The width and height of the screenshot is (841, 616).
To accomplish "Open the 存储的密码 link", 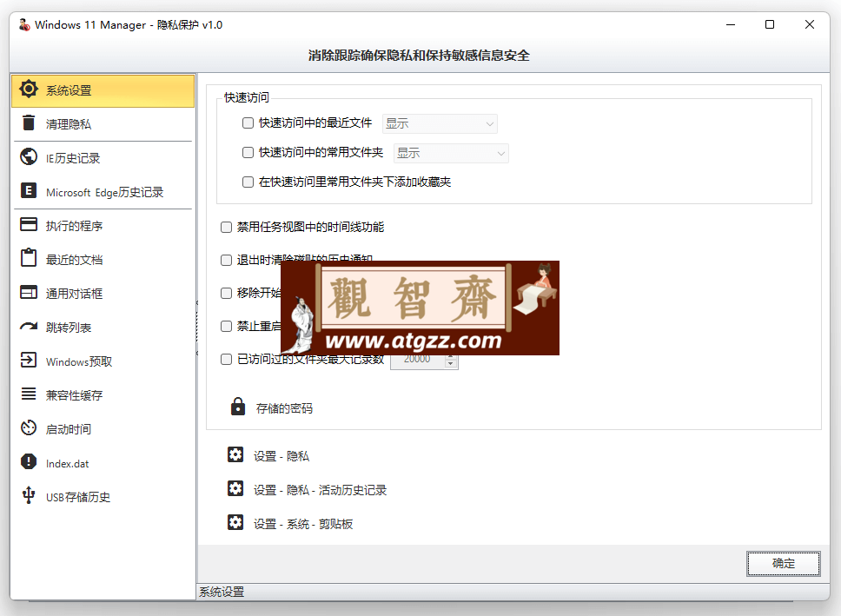I will (x=284, y=408).
